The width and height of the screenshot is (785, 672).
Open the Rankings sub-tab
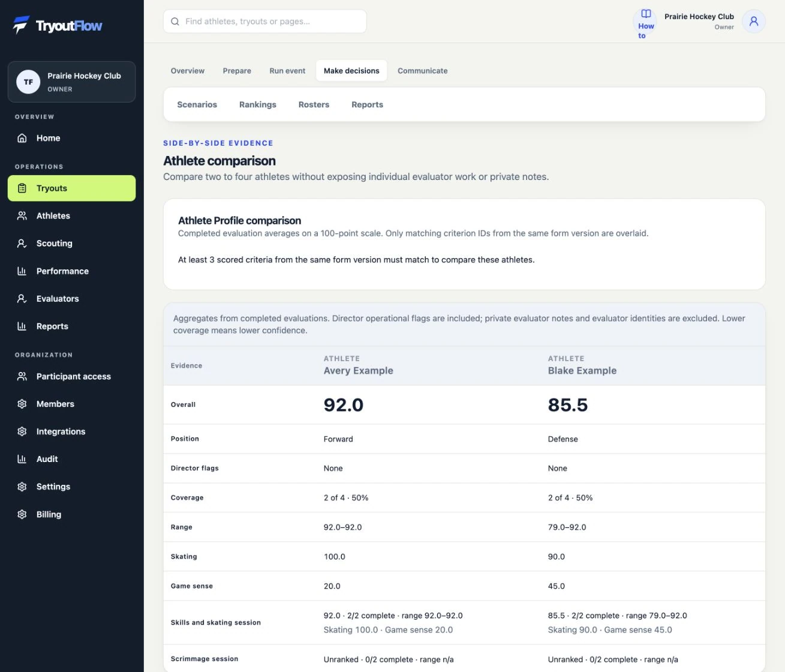click(258, 104)
